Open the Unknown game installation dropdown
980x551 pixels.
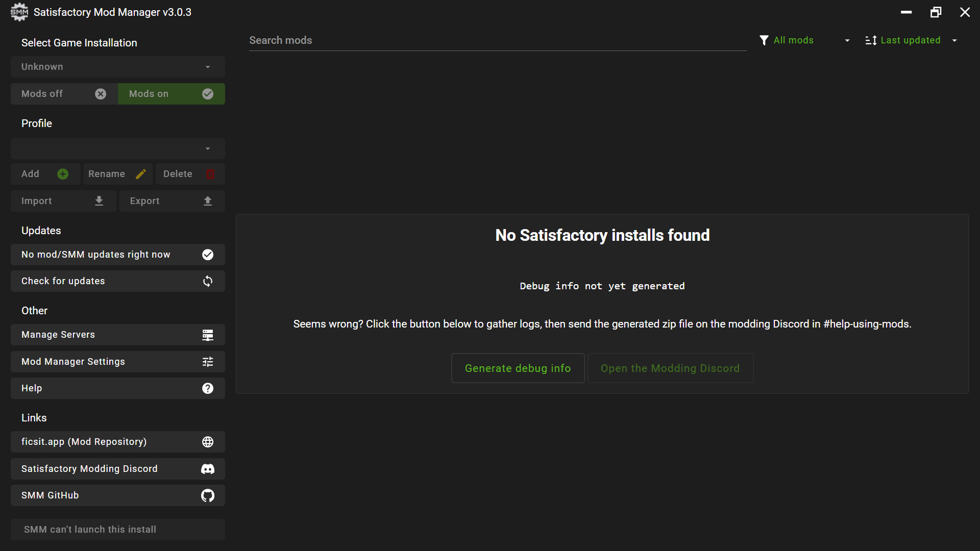pyautogui.click(x=118, y=67)
